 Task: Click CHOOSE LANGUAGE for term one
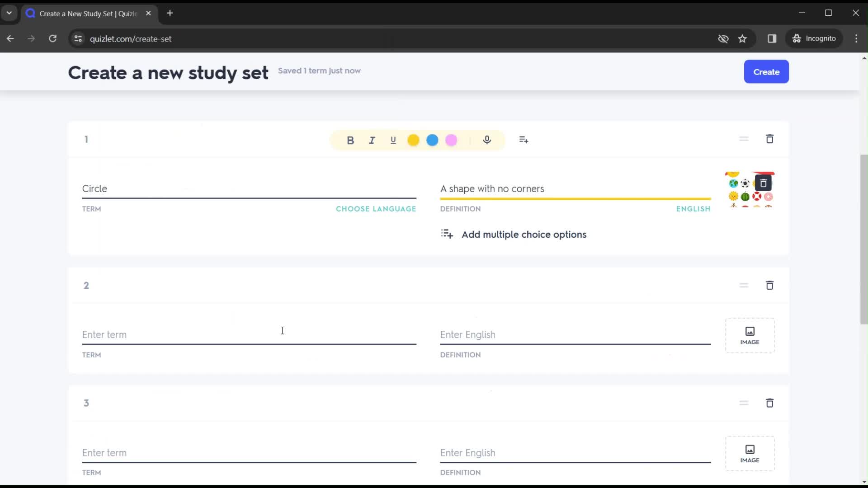[x=376, y=209]
